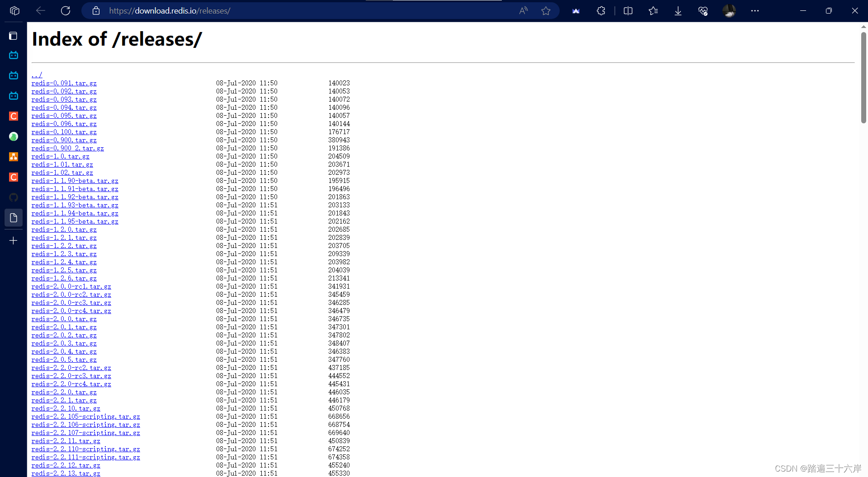Select the current releases page tab
Screen dimensions: 868x477
point(14,218)
